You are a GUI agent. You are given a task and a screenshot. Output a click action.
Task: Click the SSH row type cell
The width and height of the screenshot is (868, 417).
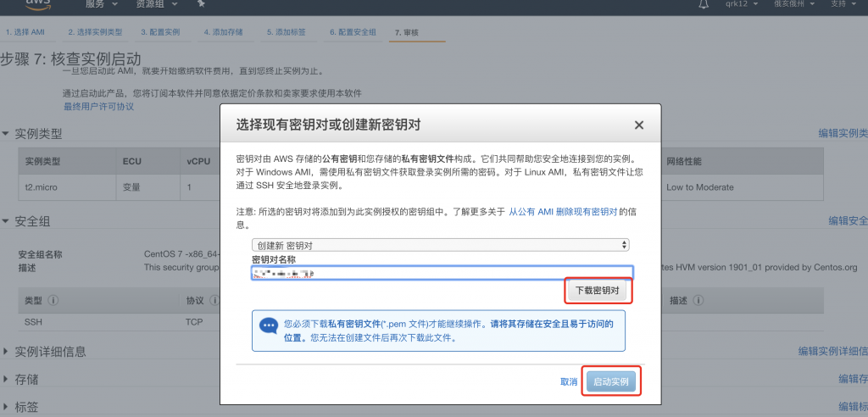point(33,322)
